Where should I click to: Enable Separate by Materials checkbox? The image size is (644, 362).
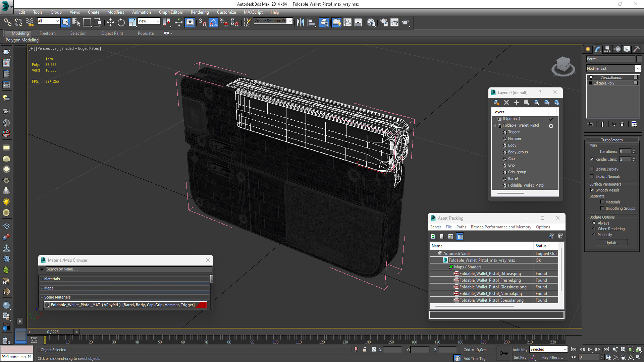(x=602, y=202)
